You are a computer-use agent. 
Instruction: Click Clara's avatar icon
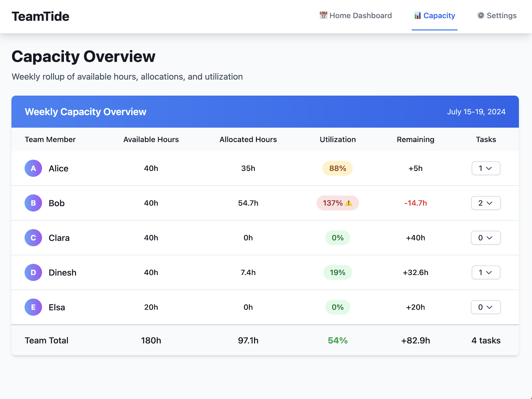[33, 238]
